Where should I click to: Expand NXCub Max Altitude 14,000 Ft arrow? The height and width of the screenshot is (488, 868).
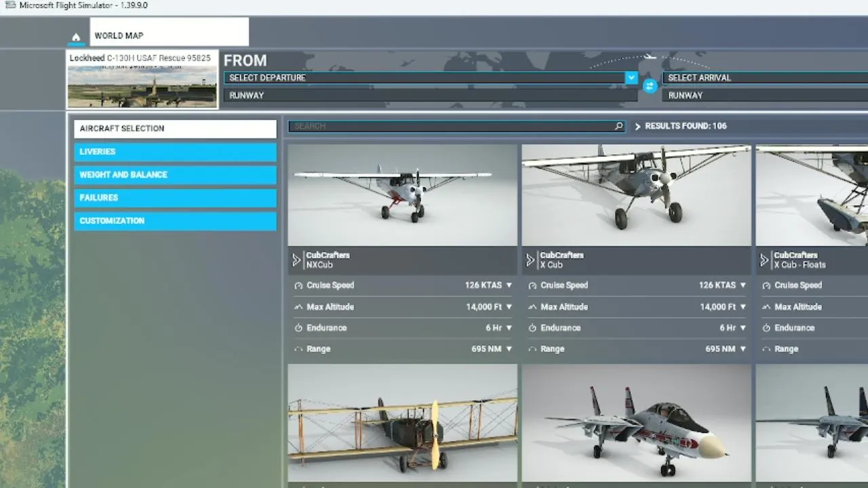pyautogui.click(x=509, y=307)
